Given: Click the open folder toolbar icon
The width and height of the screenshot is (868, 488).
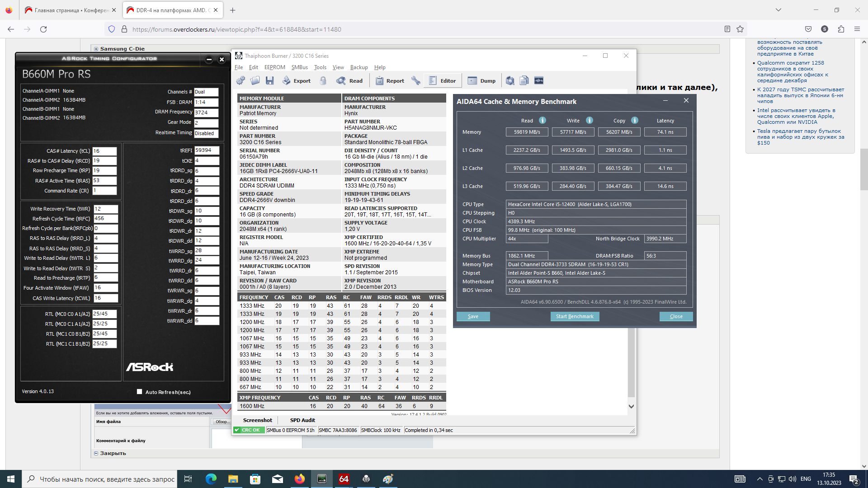Looking at the screenshot, I should click(255, 80).
